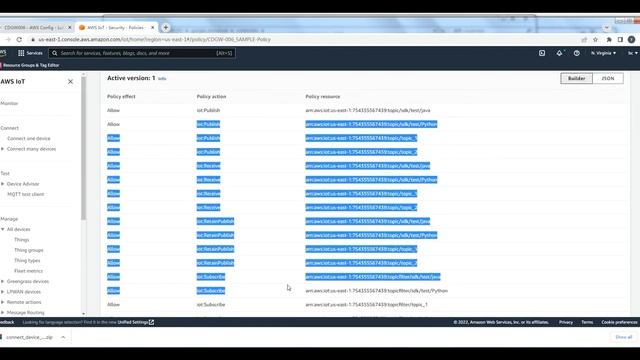Image resolution: width=640 pixels, height=360 pixels.
Task: Click the Policy resource column header
Action: pyautogui.click(x=323, y=97)
